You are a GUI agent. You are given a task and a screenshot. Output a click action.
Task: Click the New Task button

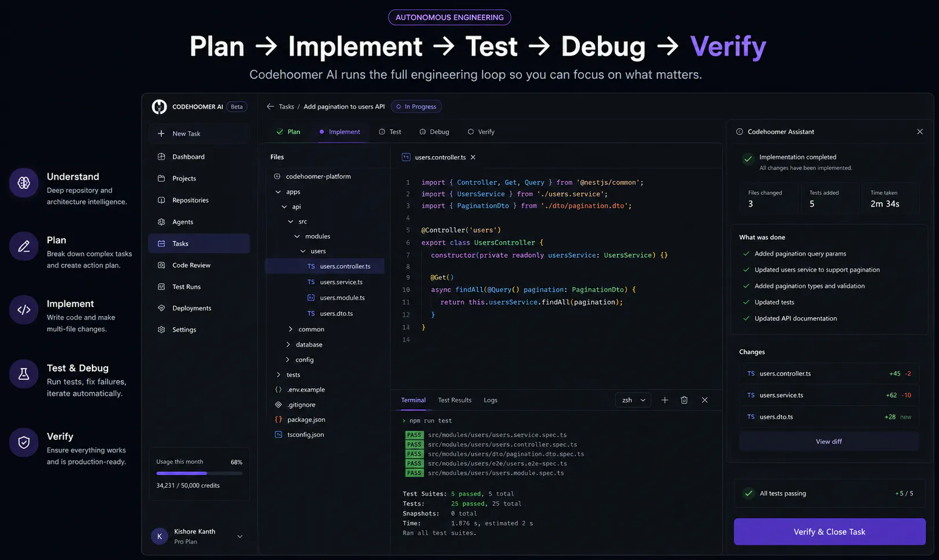[x=199, y=133]
